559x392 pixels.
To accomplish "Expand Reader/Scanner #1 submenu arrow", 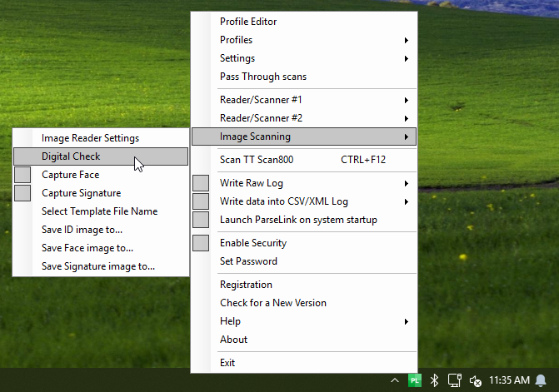I will pyautogui.click(x=407, y=100).
